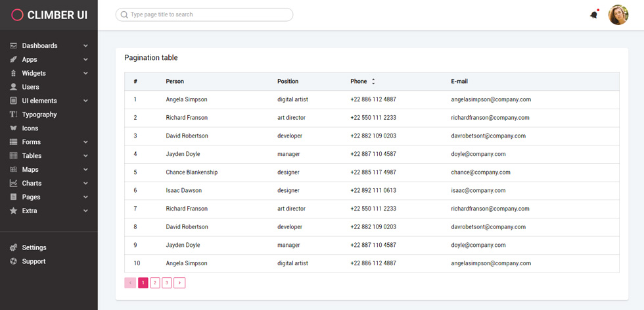Image resolution: width=644 pixels, height=310 pixels.
Task: Click the Widgets sidebar icon
Action: point(14,73)
